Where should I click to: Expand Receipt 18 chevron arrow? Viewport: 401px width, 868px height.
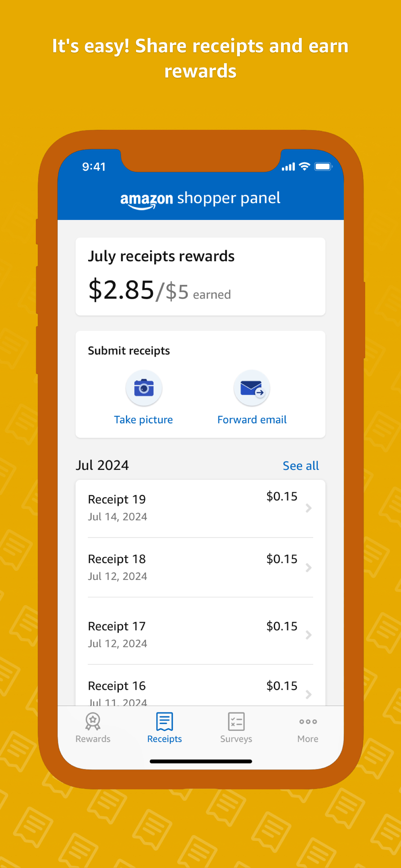pyautogui.click(x=308, y=567)
